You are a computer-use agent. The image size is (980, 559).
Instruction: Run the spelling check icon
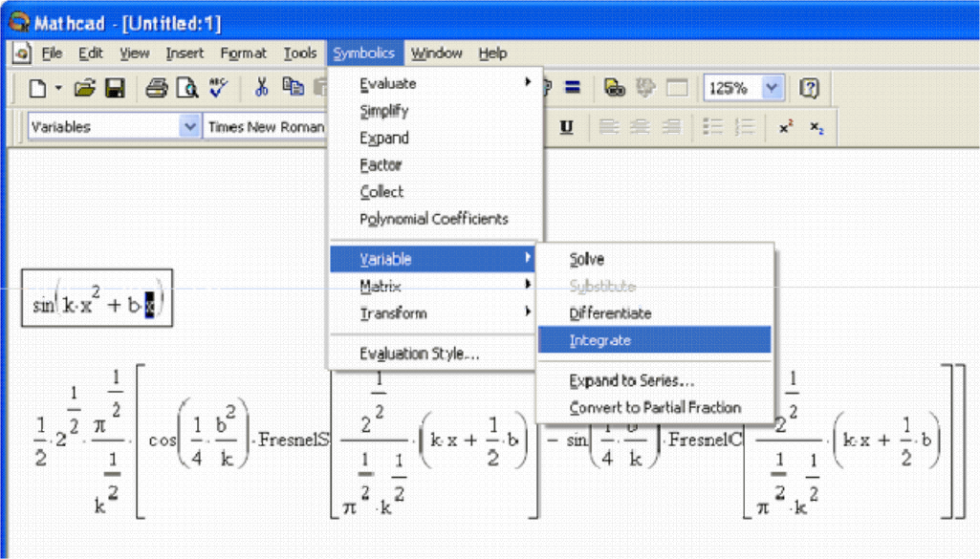click(218, 88)
